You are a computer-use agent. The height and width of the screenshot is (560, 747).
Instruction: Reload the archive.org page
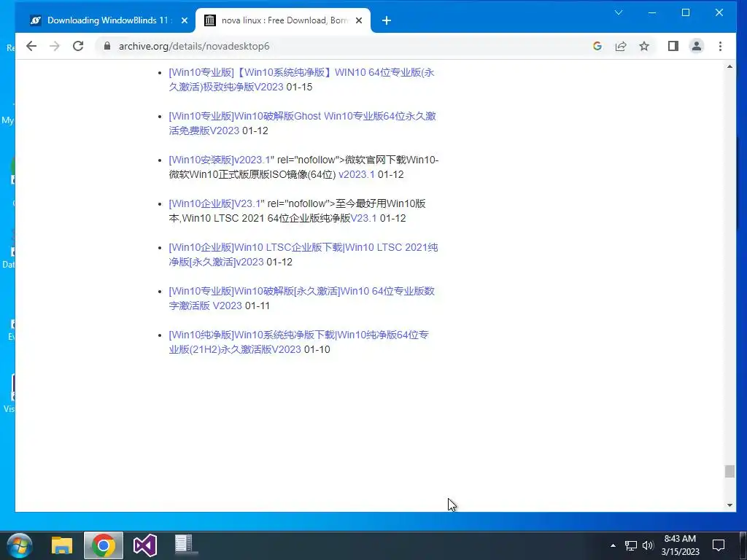click(x=78, y=46)
